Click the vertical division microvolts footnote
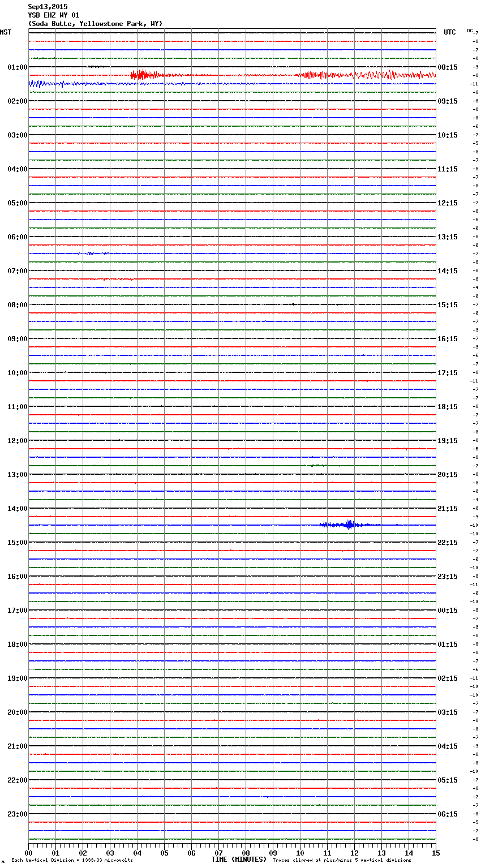The image size is (481, 868). pos(72,861)
